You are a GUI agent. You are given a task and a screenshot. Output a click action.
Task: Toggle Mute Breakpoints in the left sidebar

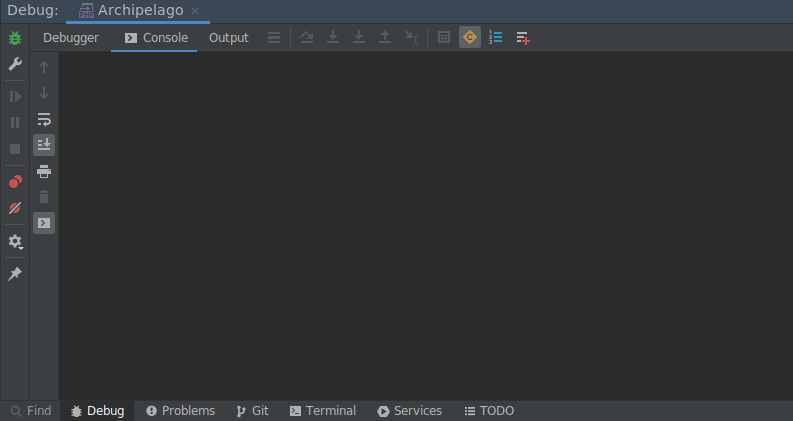pos(15,208)
